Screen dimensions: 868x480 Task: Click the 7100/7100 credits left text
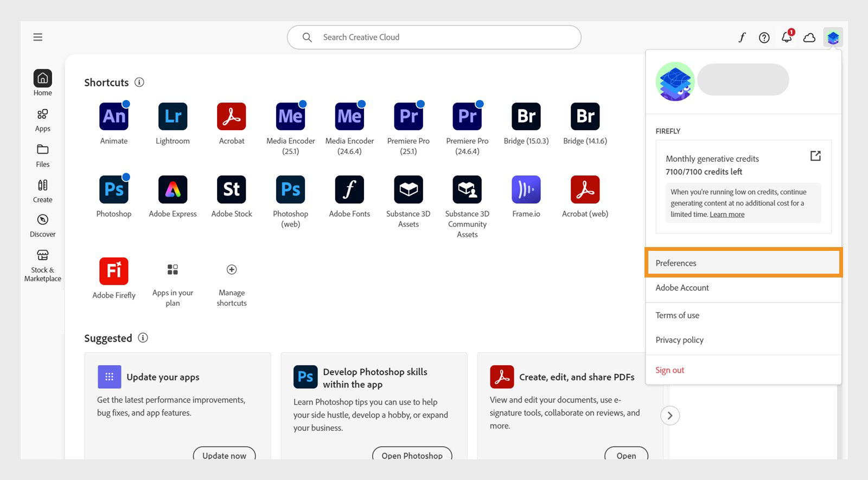704,172
